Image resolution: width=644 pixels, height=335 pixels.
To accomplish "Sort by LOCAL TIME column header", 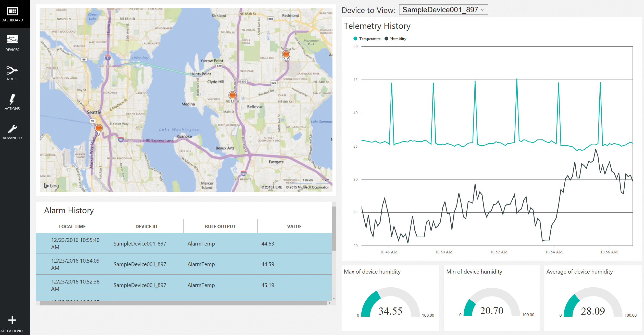I will [72, 226].
